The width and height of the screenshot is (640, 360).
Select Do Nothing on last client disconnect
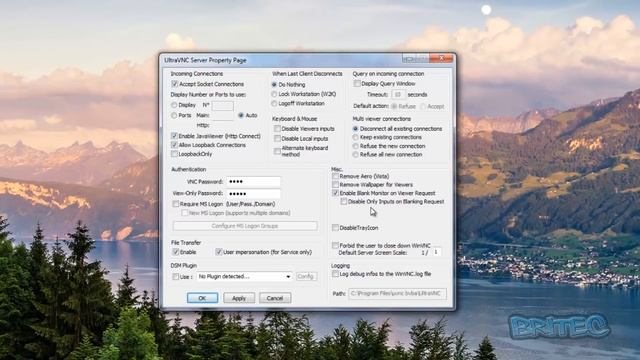[x=274, y=84]
